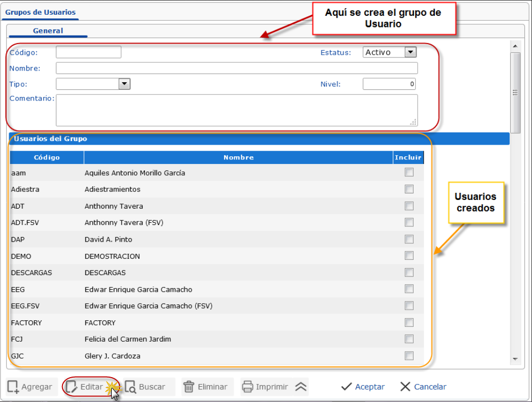
Task: Click the Aceptar checkmark icon
Action: click(347, 387)
